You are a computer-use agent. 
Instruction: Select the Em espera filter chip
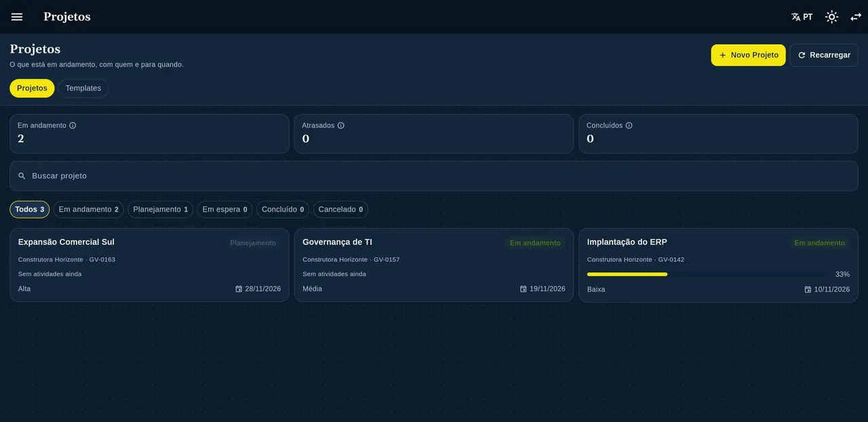pyautogui.click(x=225, y=210)
